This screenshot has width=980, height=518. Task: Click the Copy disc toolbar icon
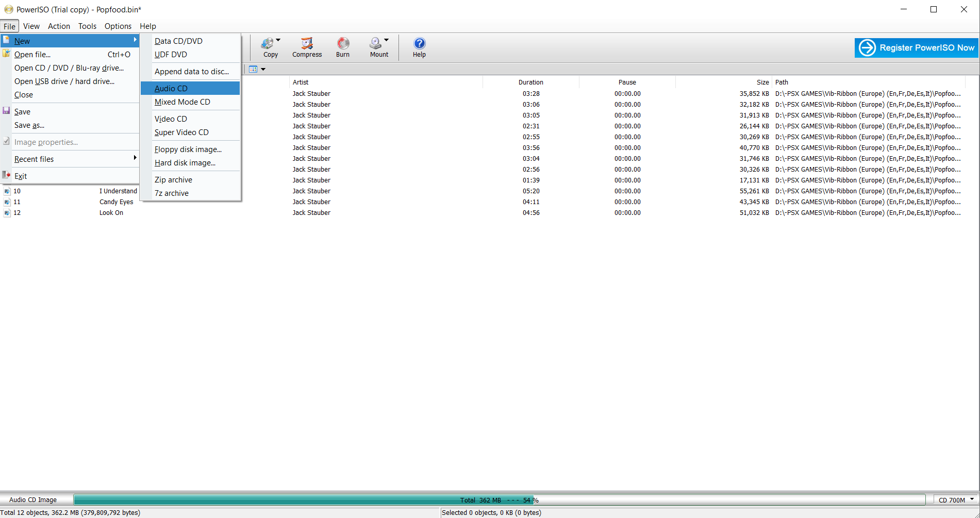[268, 43]
